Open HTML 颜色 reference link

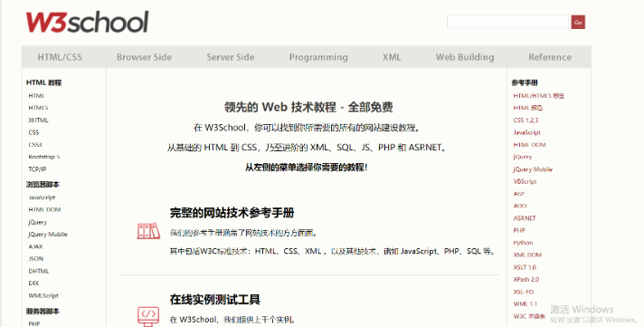point(527,108)
